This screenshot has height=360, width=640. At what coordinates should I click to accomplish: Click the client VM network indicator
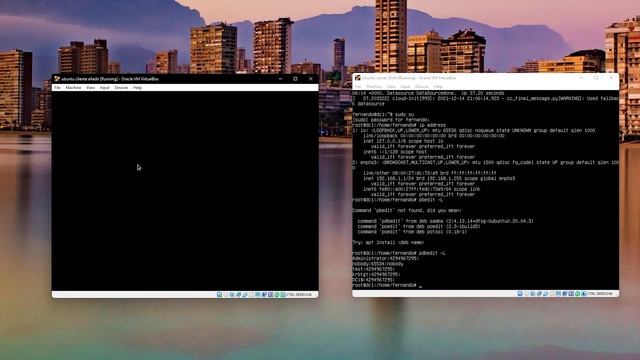[238, 294]
